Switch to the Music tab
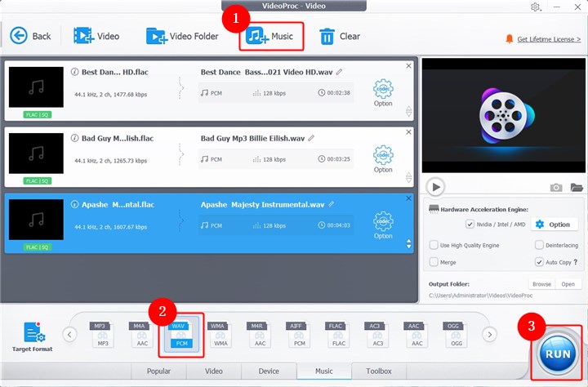The height and width of the screenshot is (387, 588). click(324, 371)
